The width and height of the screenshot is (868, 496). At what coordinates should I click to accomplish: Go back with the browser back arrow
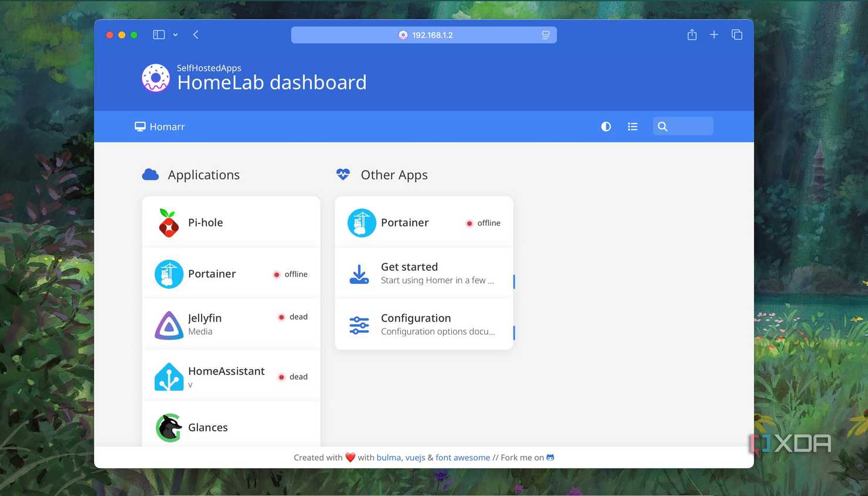[196, 35]
